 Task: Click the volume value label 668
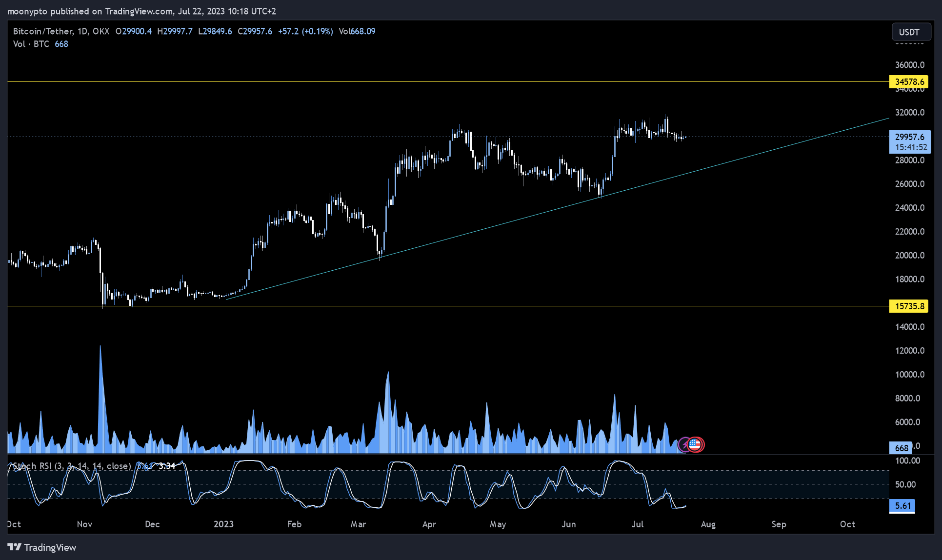pos(901,448)
